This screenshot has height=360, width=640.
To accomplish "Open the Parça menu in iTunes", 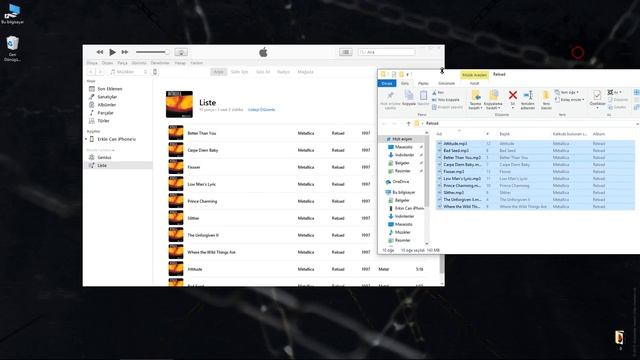I will (x=122, y=63).
